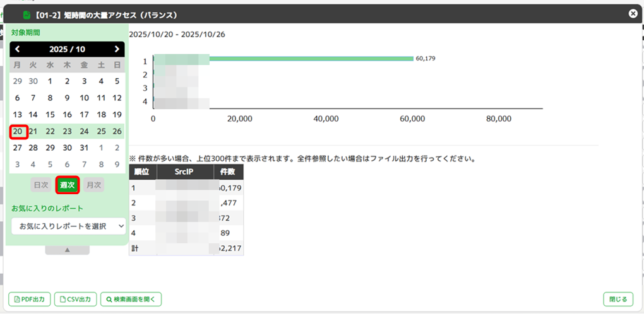This screenshot has width=644, height=314.
Task: Select October 20 in the calendar
Action: [x=18, y=131]
